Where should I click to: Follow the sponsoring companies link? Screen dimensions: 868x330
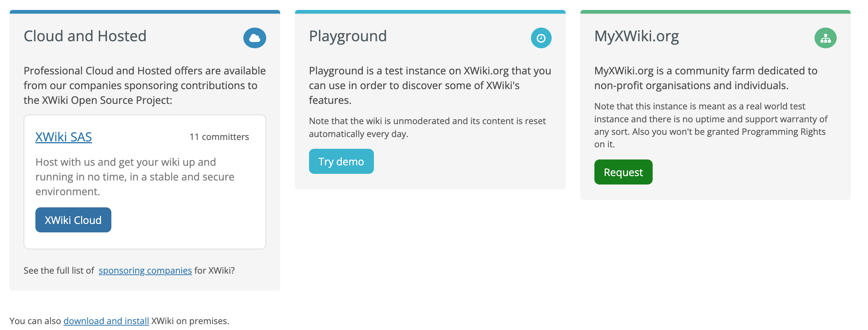pyautogui.click(x=145, y=270)
